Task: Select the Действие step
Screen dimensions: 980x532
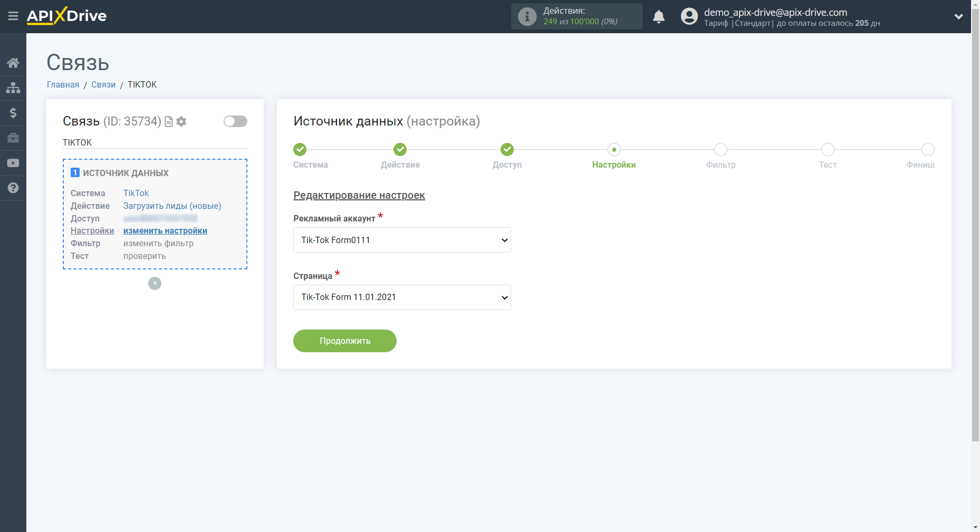Action: 400,150
